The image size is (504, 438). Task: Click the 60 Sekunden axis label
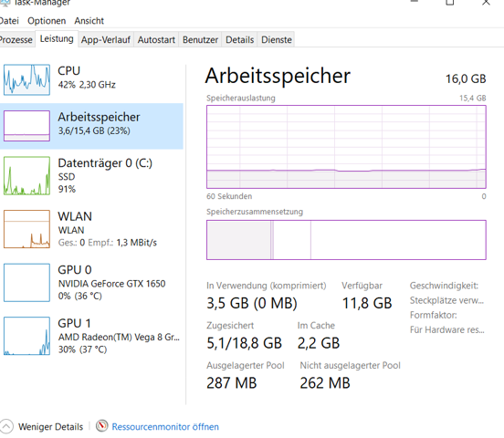[229, 196]
